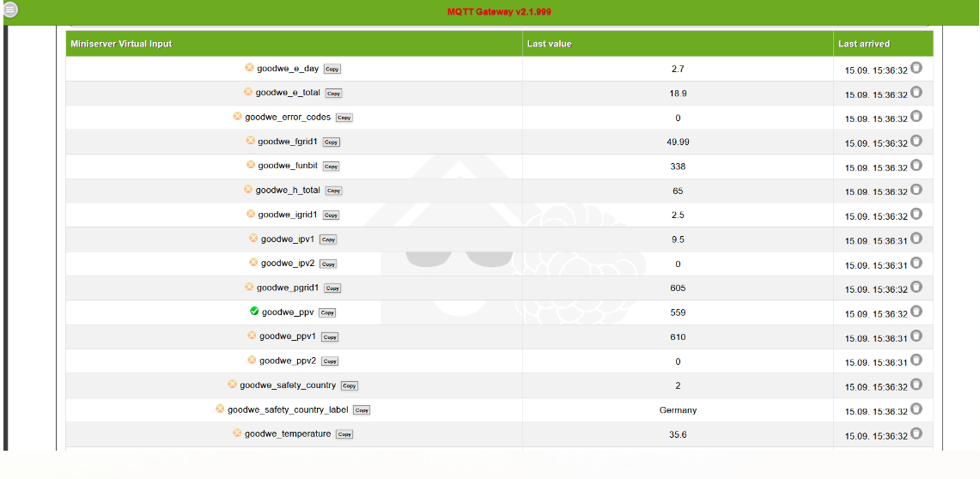980x479 pixels.
Task: Click status icon beside goodwe_fgrid1
Action: point(251,141)
